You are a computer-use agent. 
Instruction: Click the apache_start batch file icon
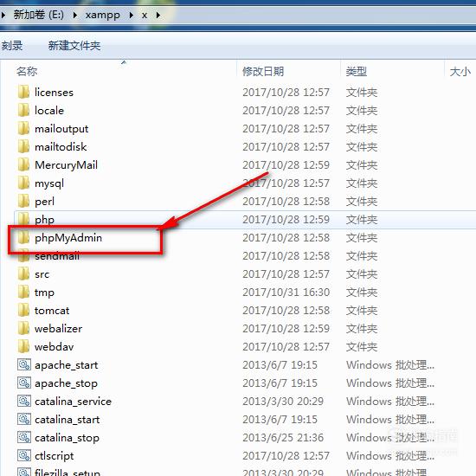[24, 365]
